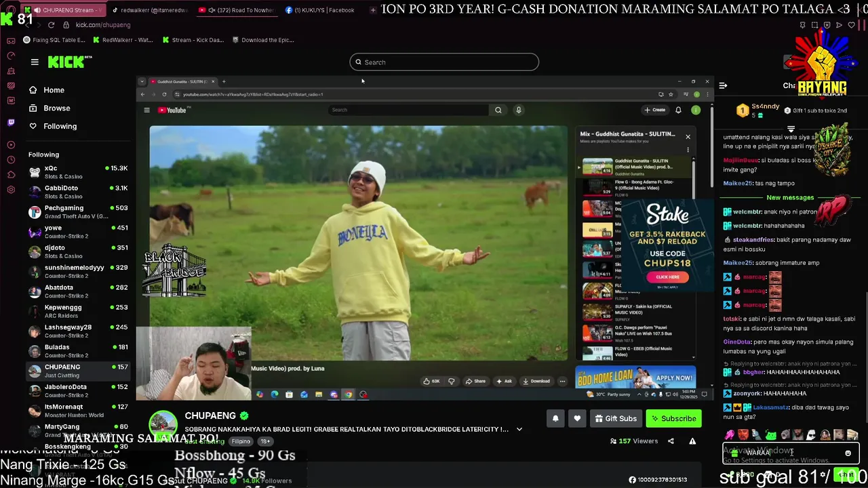Open Following in Kick sidebar
The height and width of the screenshot is (488, 868).
[53, 126]
